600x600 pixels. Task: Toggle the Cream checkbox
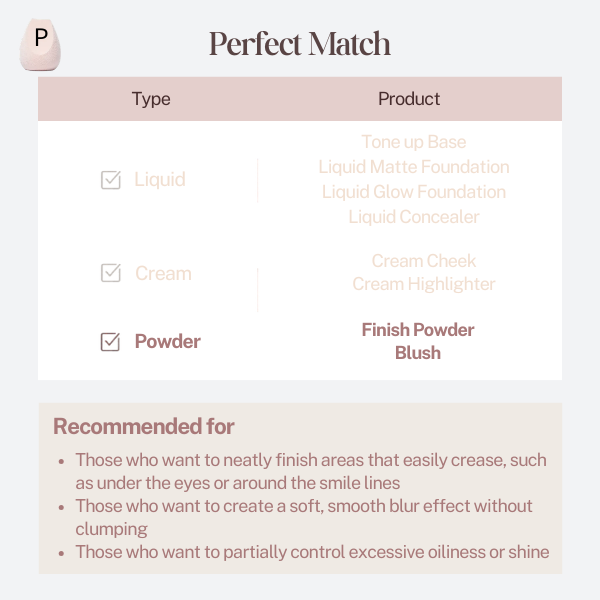[111, 273]
